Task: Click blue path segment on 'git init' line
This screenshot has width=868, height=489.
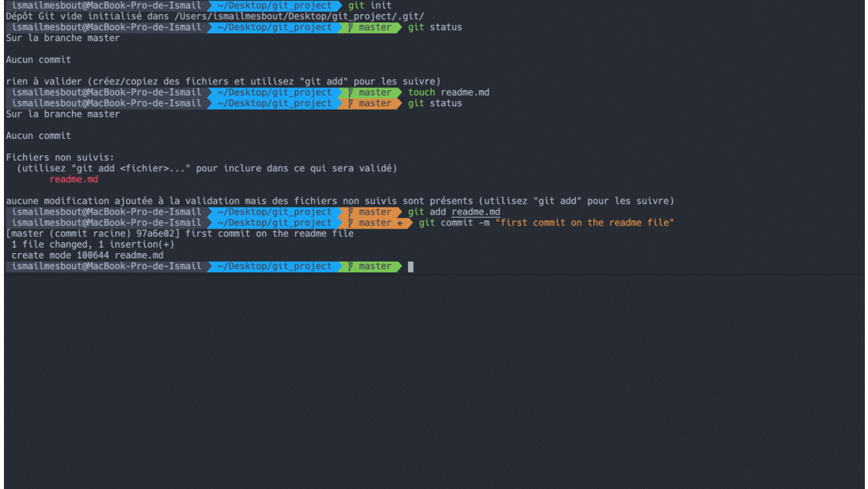Action: tap(275, 6)
